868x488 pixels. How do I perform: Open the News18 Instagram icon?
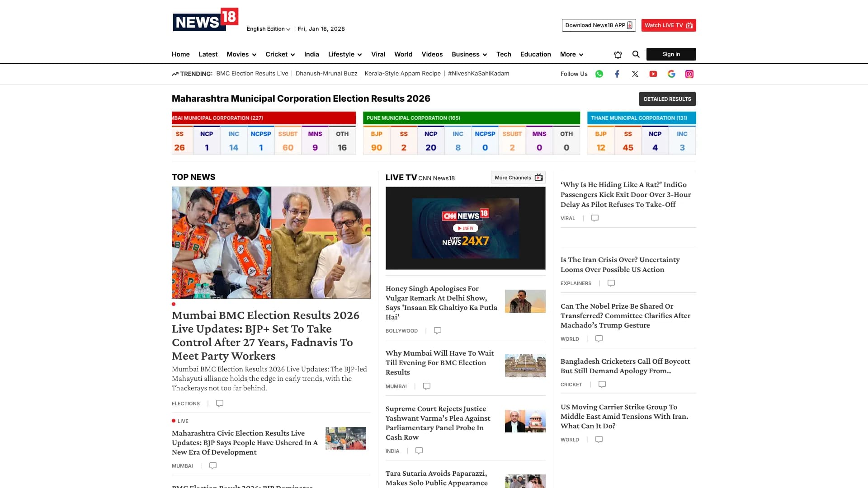689,74
